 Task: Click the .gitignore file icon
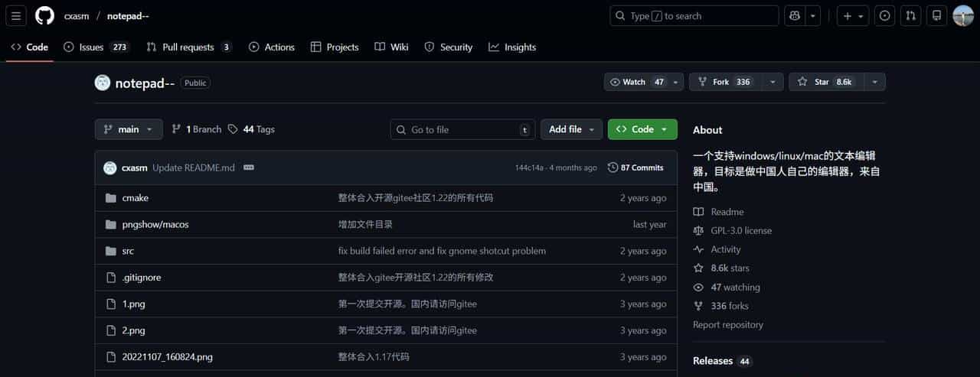tap(110, 278)
